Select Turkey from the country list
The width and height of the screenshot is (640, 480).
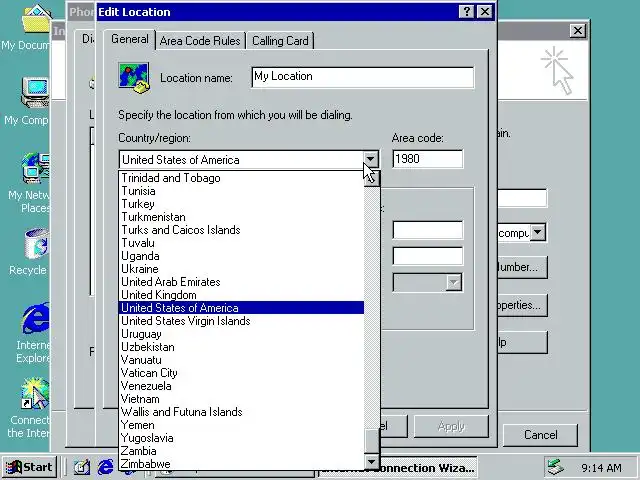tap(241, 204)
